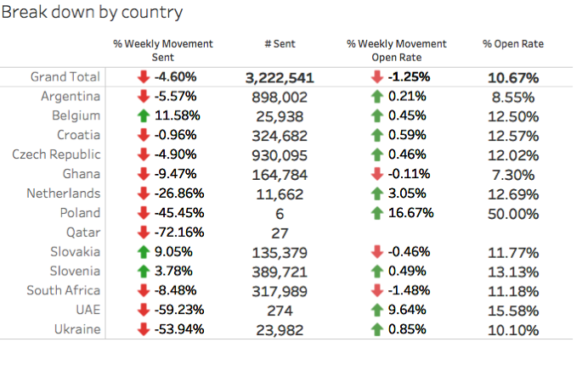The image size is (588, 370).
Task: Click green up arrow next to Slovakia 9.05%
Action: (x=144, y=252)
